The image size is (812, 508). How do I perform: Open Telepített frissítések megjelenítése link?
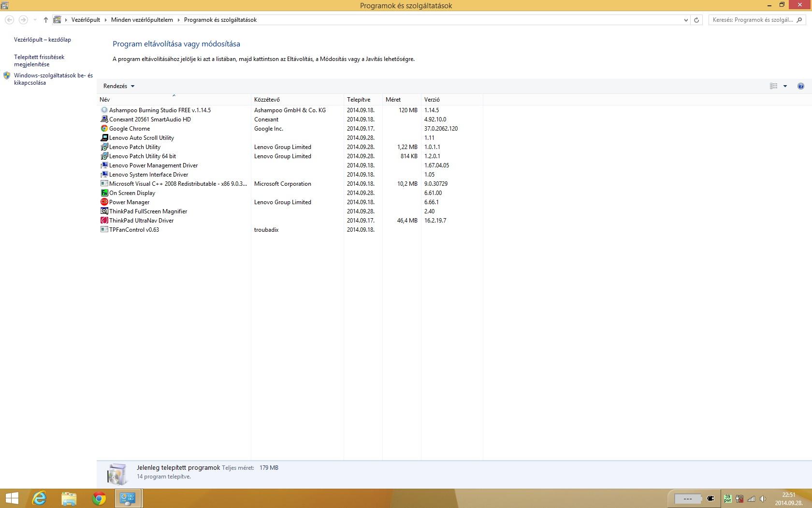point(39,60)
